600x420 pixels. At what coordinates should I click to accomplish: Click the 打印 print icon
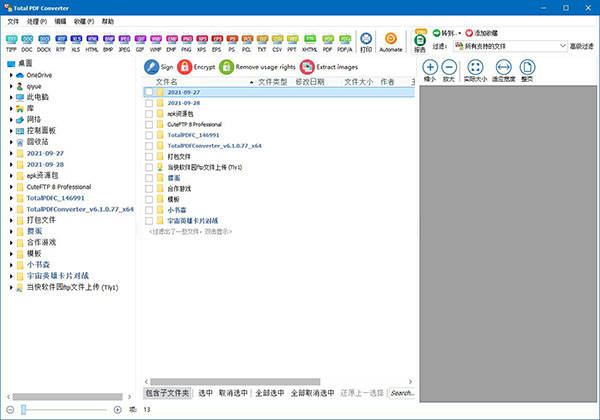click(366, 42)
